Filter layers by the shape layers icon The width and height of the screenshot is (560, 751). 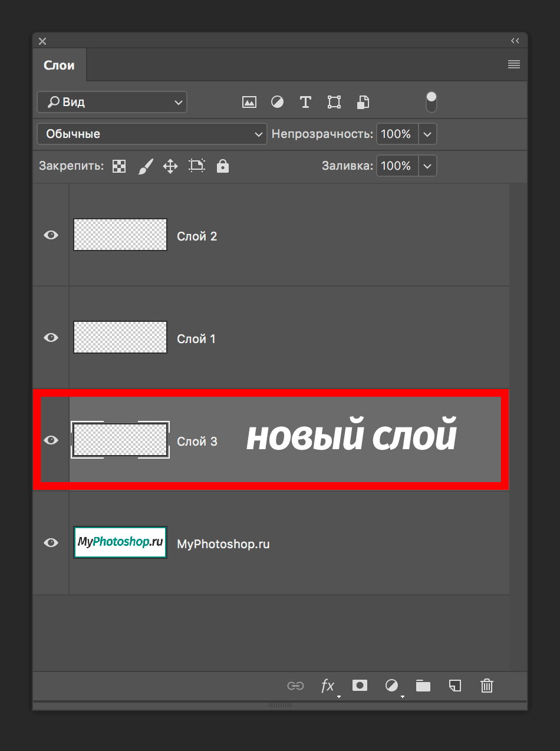(334, 102)
